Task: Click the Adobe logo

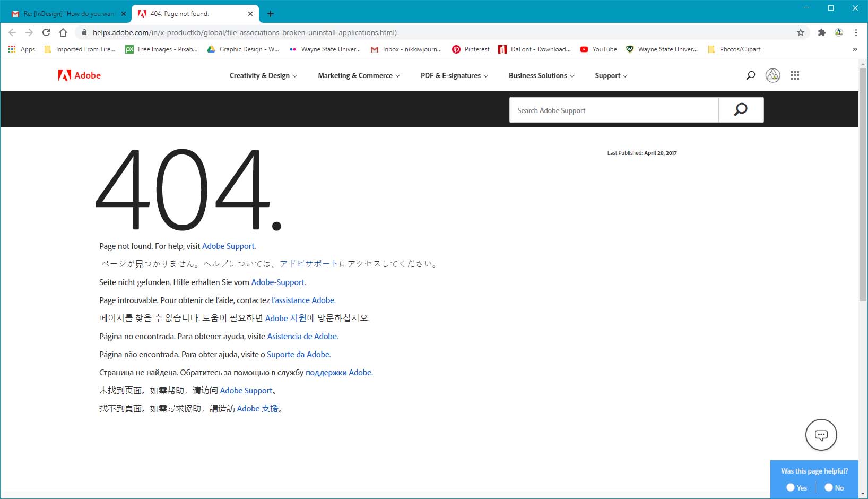Action: click(x=79, y=75)
